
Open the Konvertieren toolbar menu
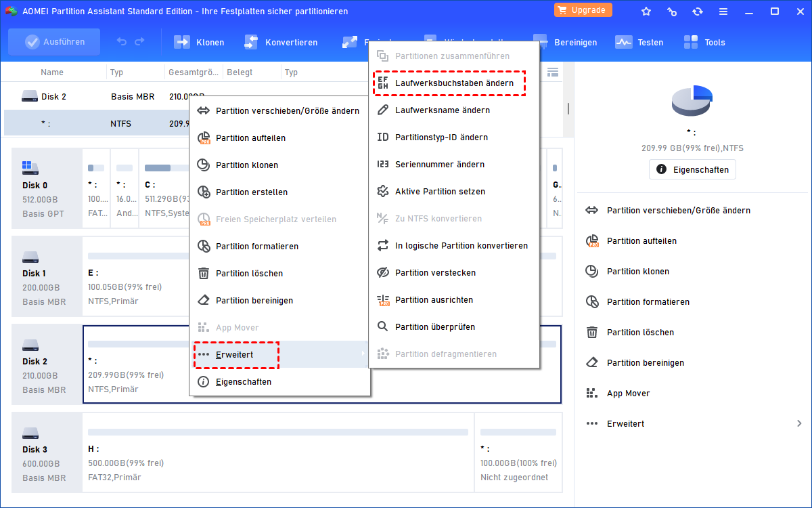coord(280,42)
